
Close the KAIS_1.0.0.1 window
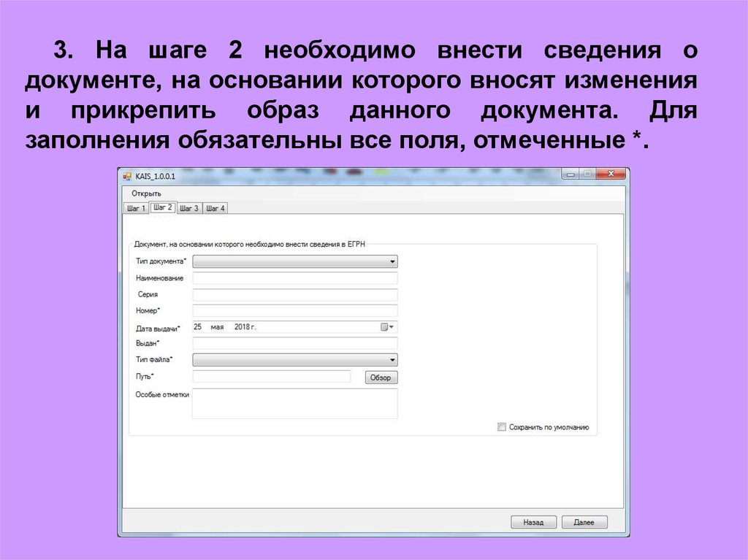click(x=609, y=174)
